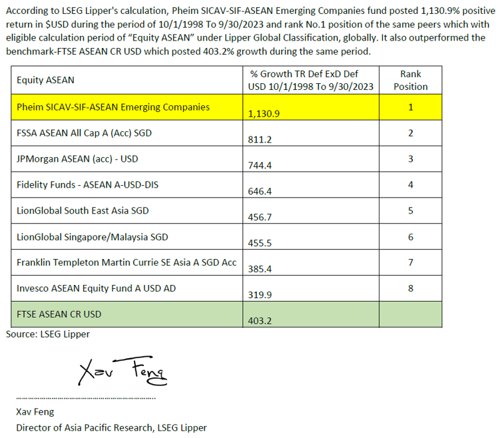Click the value 456.7
This screenshot has height=438, width=504.
(x=260, y=217)
